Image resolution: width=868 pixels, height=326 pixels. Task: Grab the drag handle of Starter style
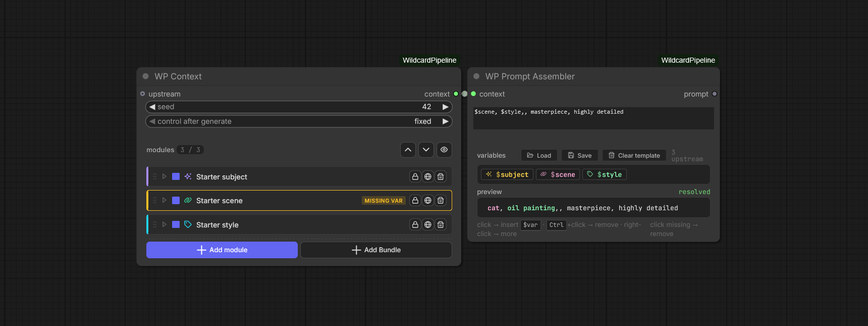tap(155, 224)
